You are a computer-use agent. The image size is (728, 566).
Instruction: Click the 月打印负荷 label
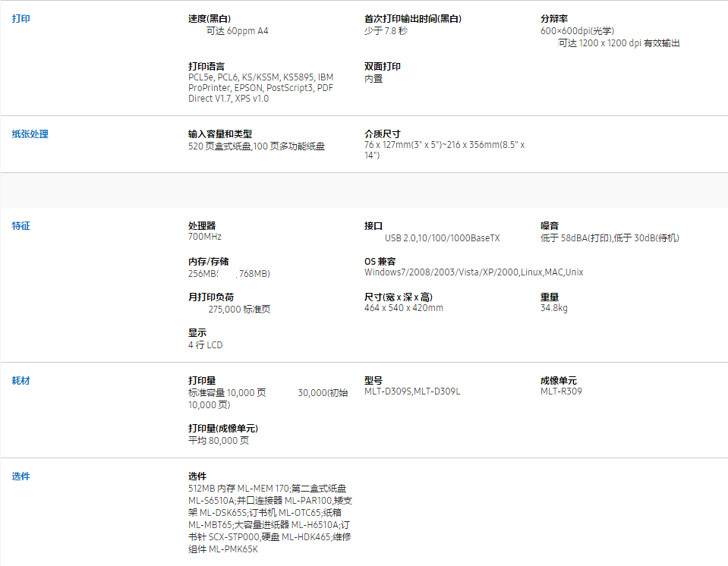coord(211,297)
